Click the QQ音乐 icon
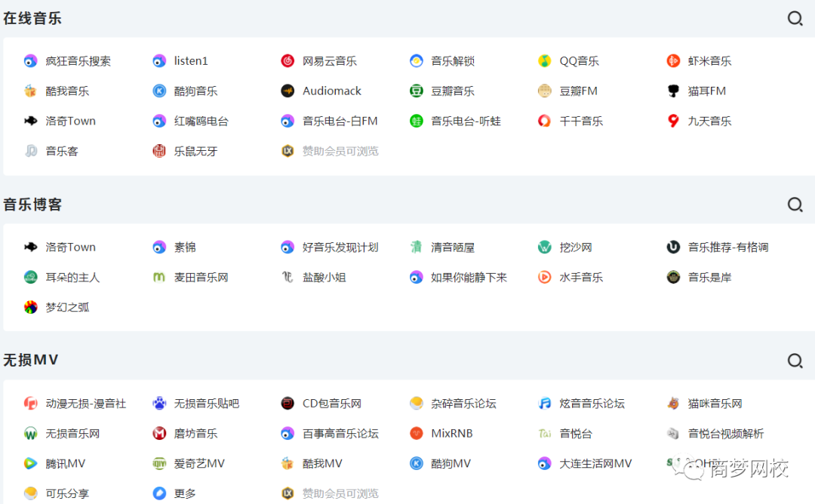 tap(544, 61)
